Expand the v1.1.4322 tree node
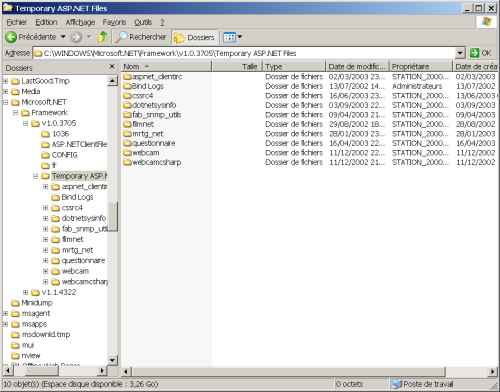The height and width of the screenshot is (392, 500). [x=25, y=292]
